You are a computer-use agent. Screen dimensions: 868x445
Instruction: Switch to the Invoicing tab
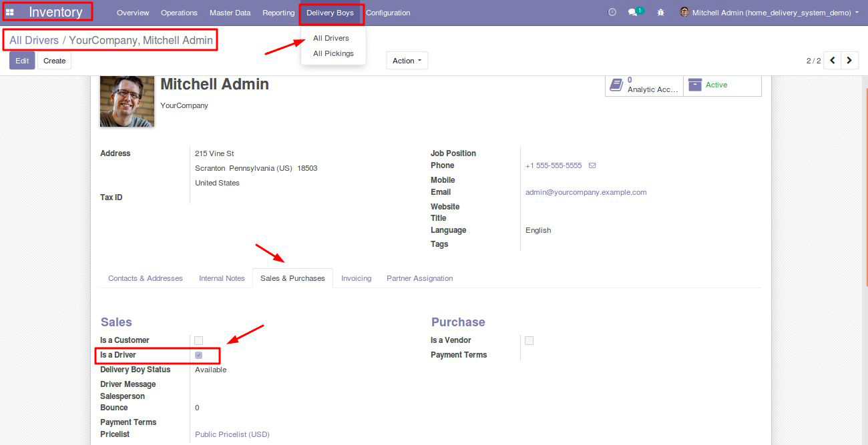356,278
